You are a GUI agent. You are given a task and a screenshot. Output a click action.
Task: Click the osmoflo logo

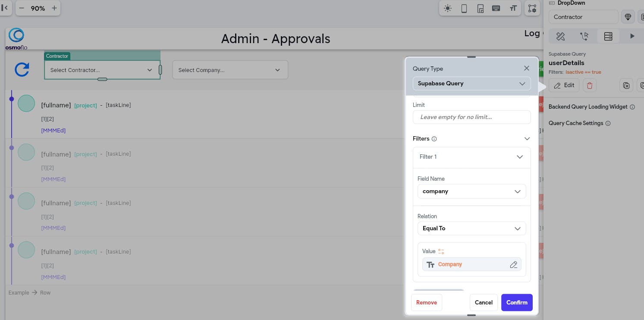click(16, 39)
